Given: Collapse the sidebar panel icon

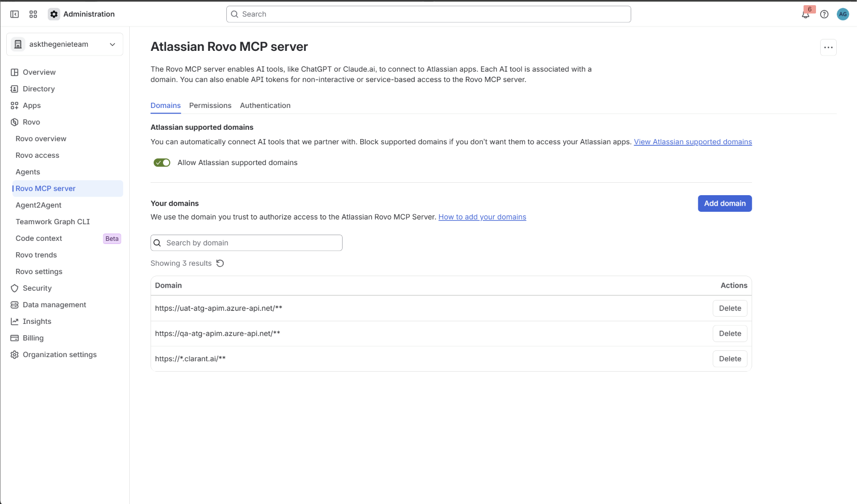Looking at the screenshot, I should pos(15,14).
